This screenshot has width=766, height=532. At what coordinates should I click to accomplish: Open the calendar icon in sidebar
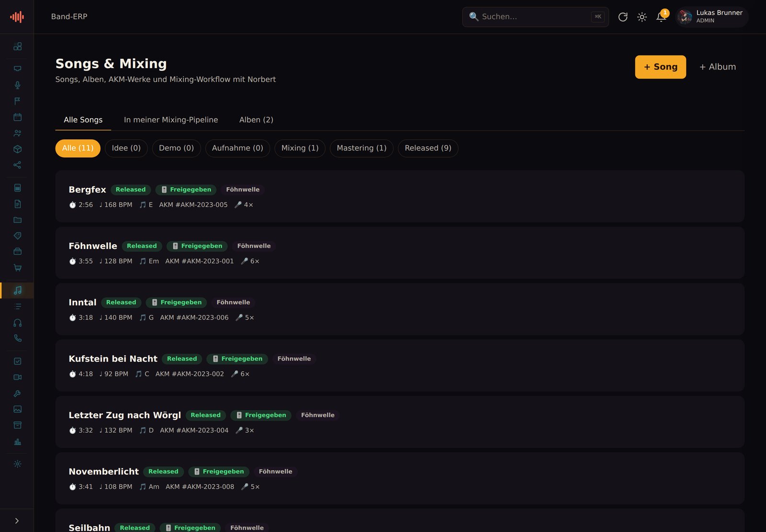point(17,117)
